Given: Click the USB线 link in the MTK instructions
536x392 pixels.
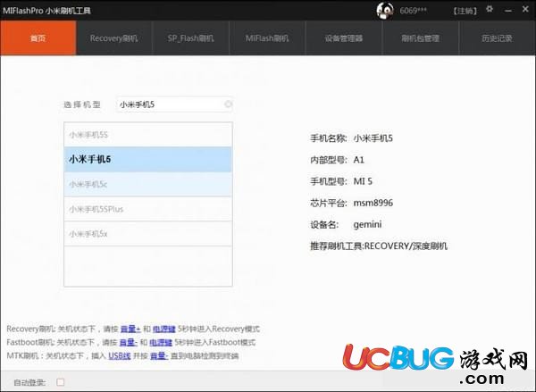Looking at the screenshot, I should tap(120, 355).
